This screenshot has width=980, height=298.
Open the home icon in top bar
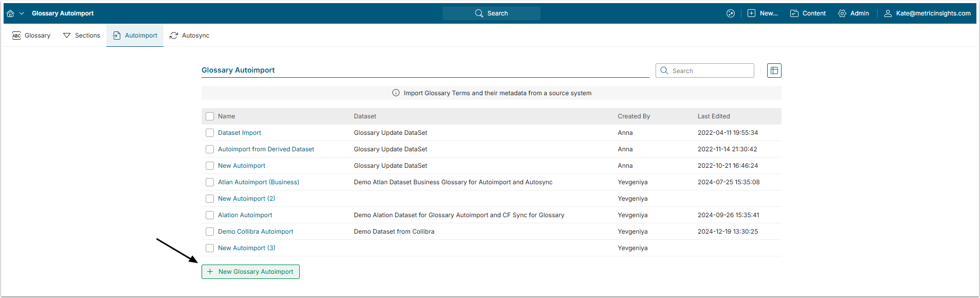pyautogui.click(x=10, y=13)
